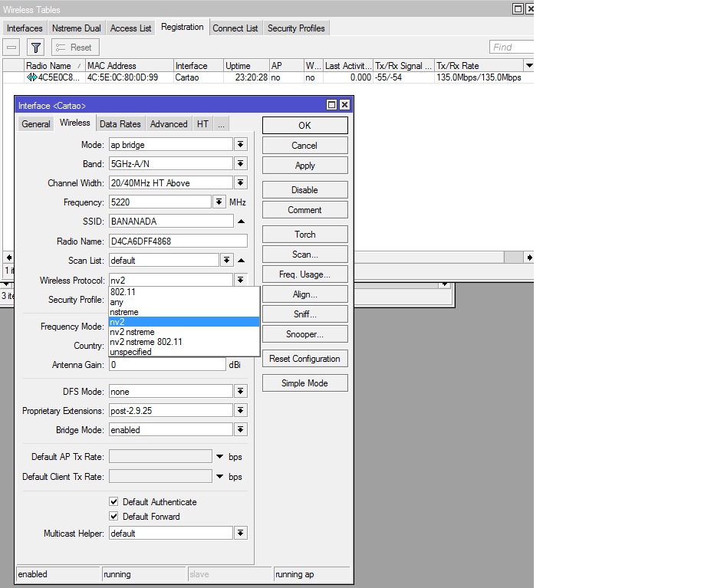The height and width of the screenshot is (588, 711).
Task: Expand the Channel Width dropdown
Action: (x=240, y=182)
